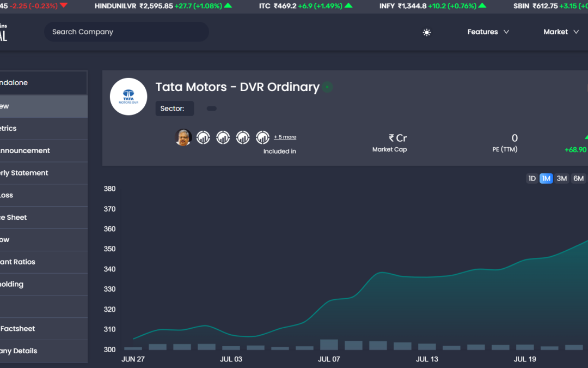The height and width of the screenshot is (368, 588).
Task: Open the Shareholding sidebar item
Action: click(x=44, y=284)
